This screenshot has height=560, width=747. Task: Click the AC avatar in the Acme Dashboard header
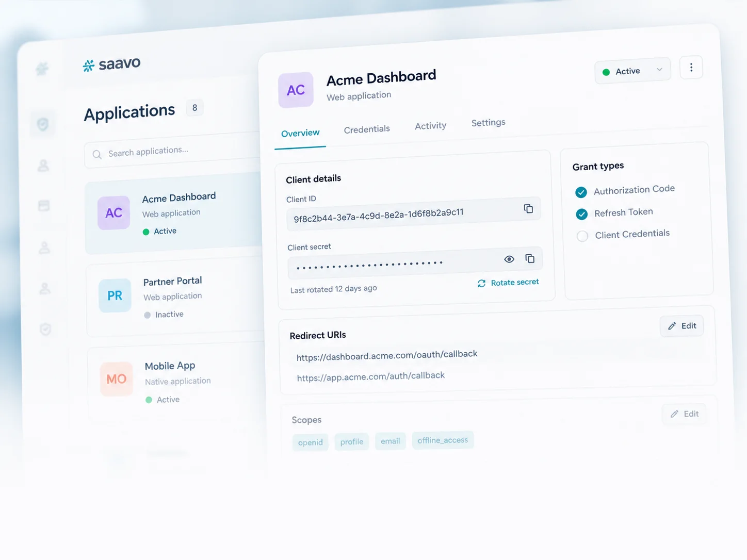(296, 90)
